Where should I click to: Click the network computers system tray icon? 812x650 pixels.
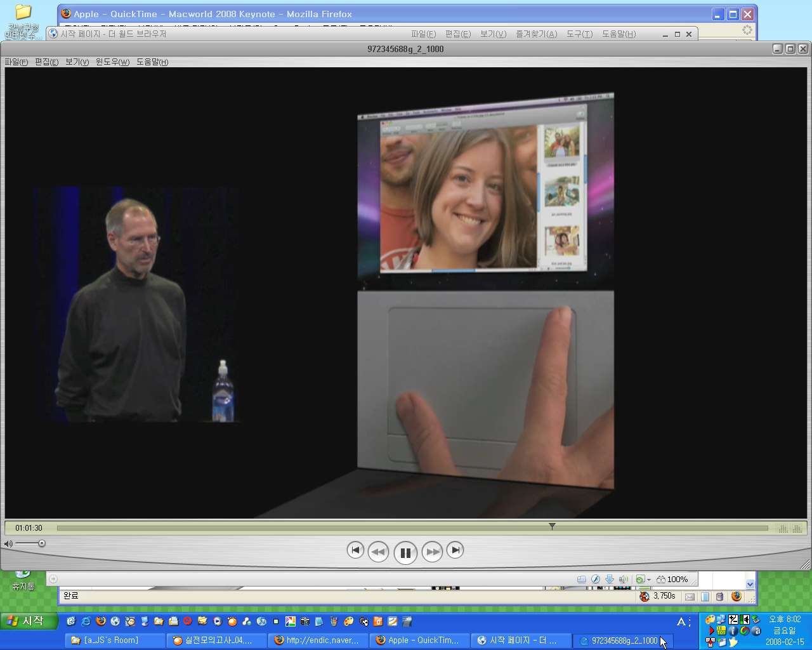(721, 620)
